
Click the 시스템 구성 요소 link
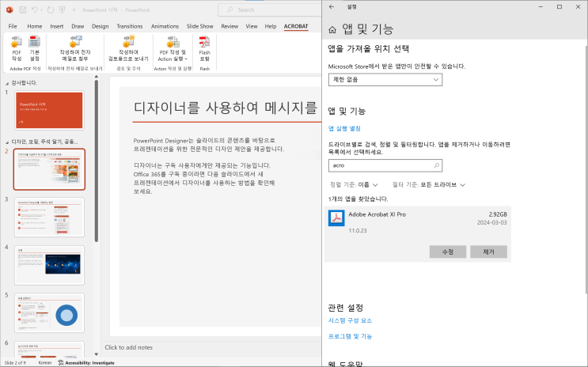coord(350,320)
